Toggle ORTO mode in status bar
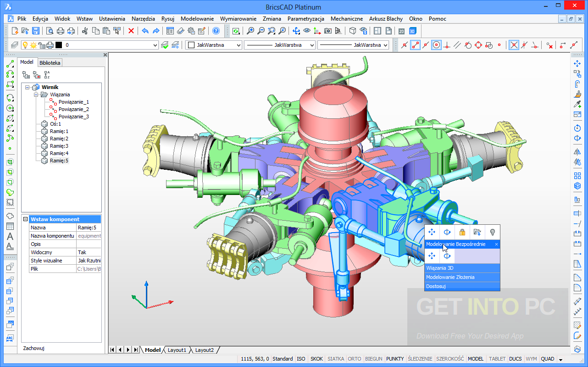Image resolution: width=588 pixels, height=367 pixels. pos(354,359)
